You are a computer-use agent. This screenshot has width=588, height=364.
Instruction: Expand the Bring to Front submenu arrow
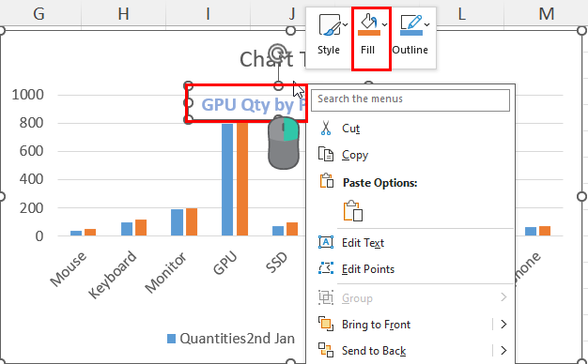(503, 324)
